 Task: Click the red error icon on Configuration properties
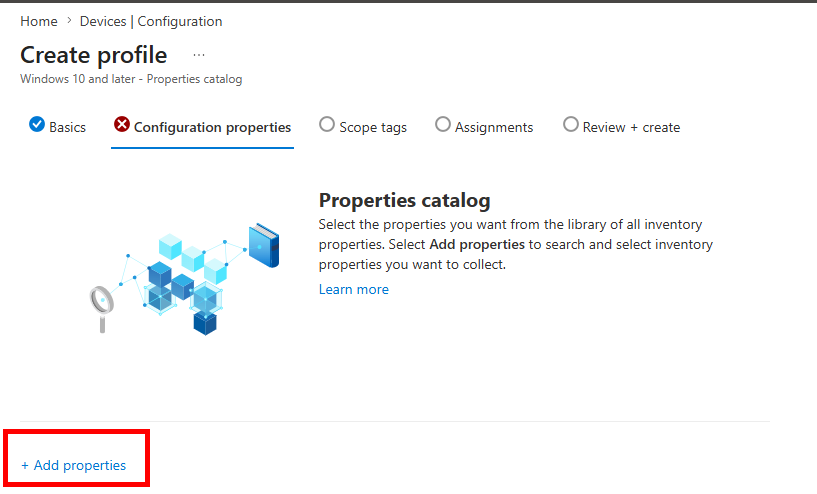click(122, 125)
